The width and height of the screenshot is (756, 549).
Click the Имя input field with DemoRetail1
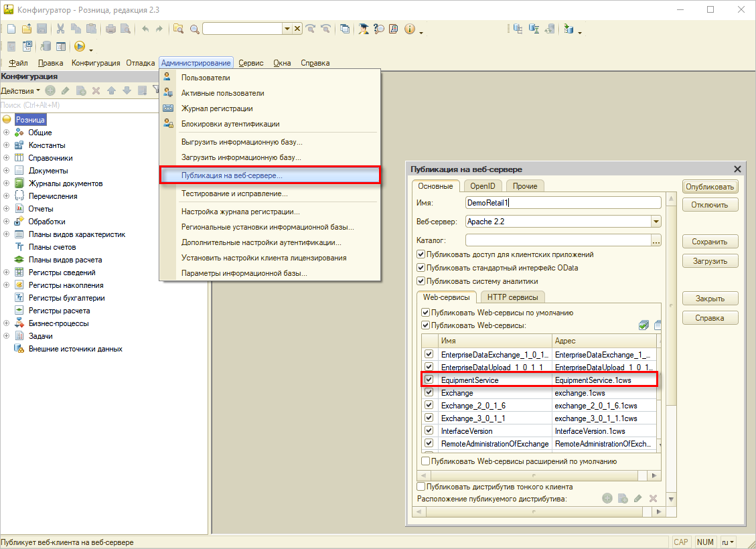pos(562,202)
